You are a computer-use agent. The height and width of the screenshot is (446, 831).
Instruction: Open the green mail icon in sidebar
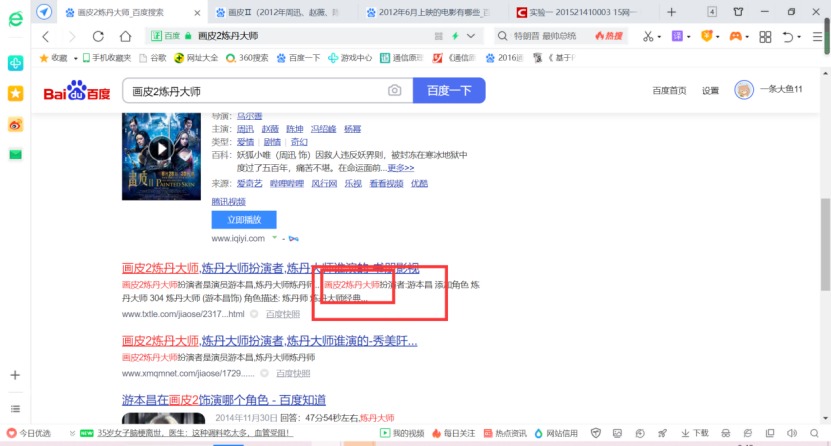(x=15, y=155)
